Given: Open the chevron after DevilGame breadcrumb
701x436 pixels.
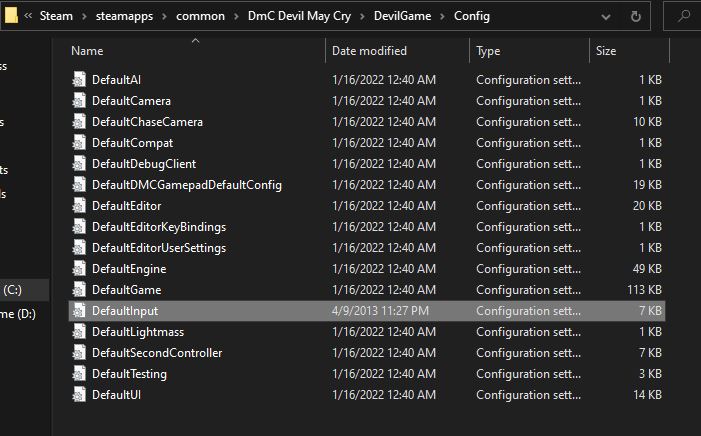Looking at the screenshot, I should 444,16.
